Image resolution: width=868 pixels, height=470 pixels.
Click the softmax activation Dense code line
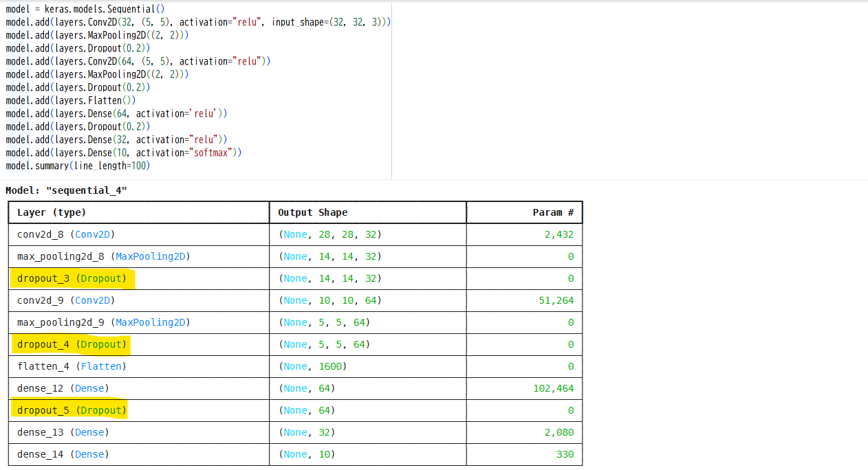[124, 153]
